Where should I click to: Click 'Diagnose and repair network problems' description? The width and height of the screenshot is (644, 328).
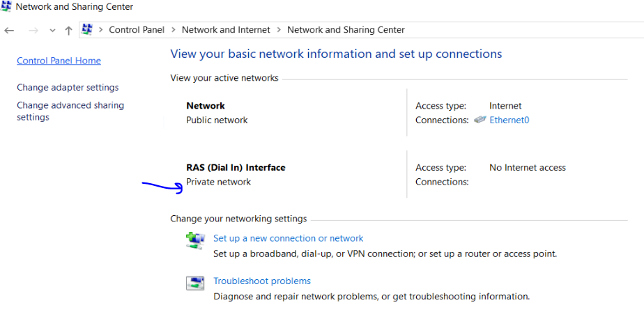371,297
